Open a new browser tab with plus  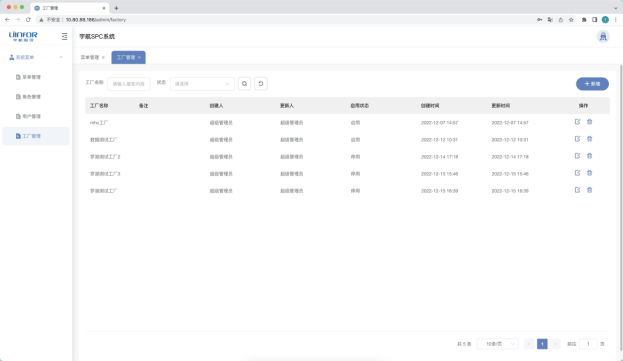pos(116,8)
